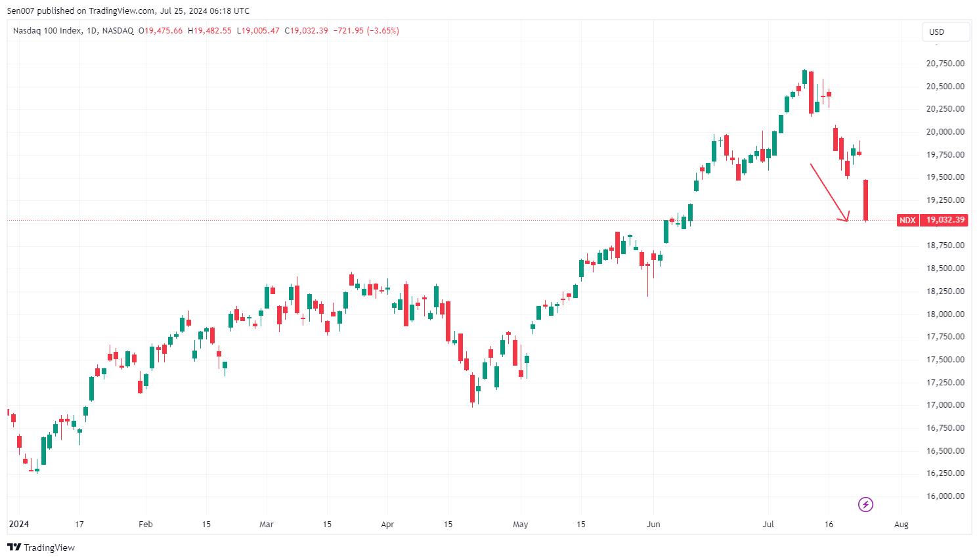Viewport: 979px width, 560px height.
Task: Click the 1D interval label in legend
Action: pyautogui.click(x=92, y=31)
